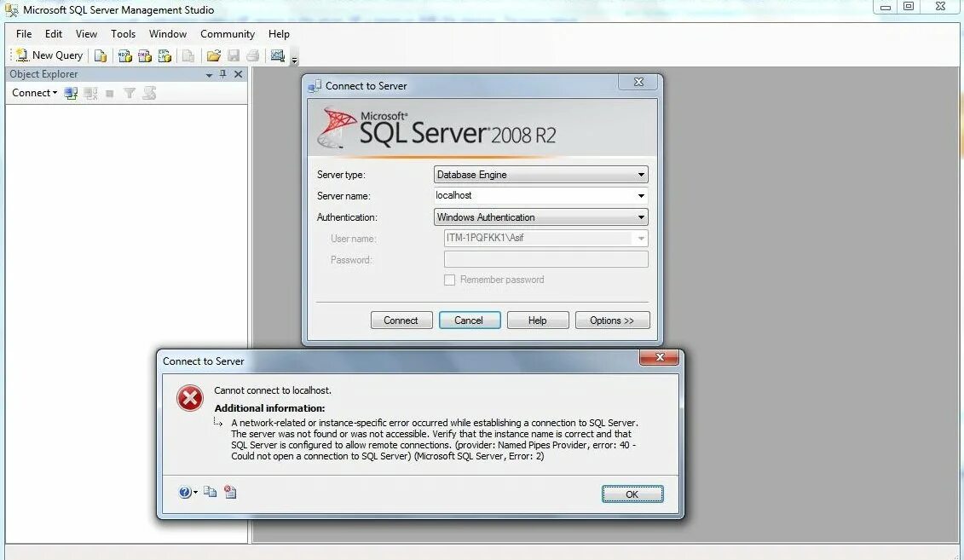
Task: Expand the Authentication dropdown
Action: (x=641, y=217)
